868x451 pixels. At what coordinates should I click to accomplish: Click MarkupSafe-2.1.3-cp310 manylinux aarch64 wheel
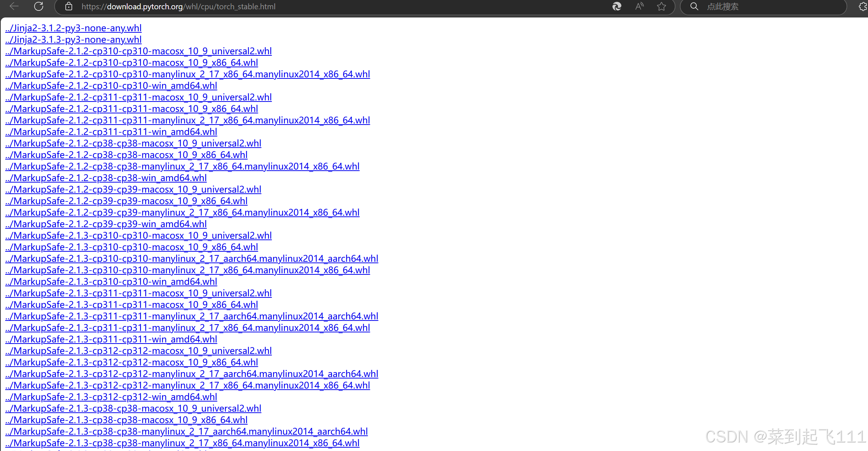tap(191, 259)
